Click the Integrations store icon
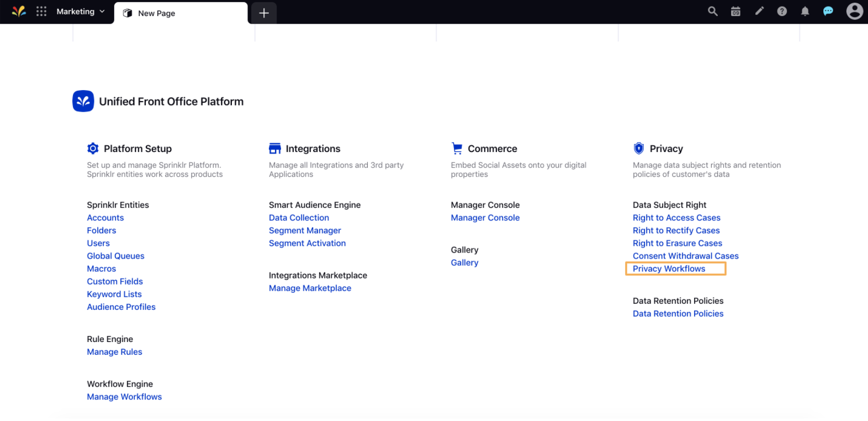868x421 pixels. tap(275, 148)
